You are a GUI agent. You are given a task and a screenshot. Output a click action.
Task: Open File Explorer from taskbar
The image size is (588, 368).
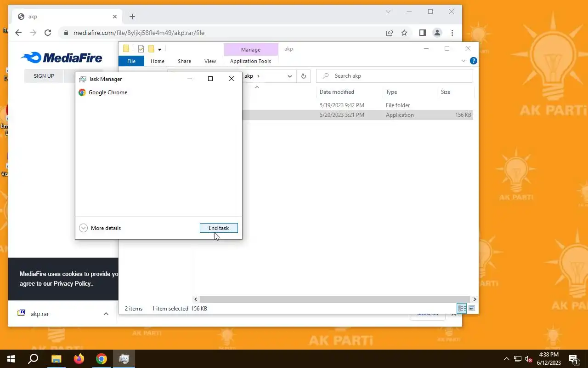[56, 359]
